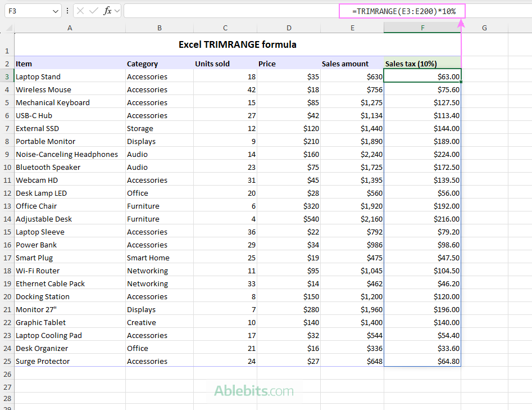532x410 pixels.
Task: Select the column A header
Action: tap(70, 27)
